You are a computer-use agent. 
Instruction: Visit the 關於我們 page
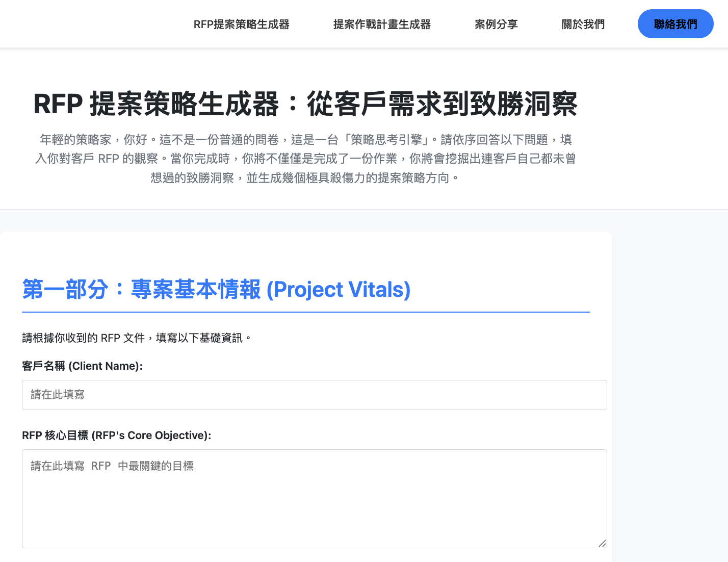pyautogui.click(x=583, y=24)
